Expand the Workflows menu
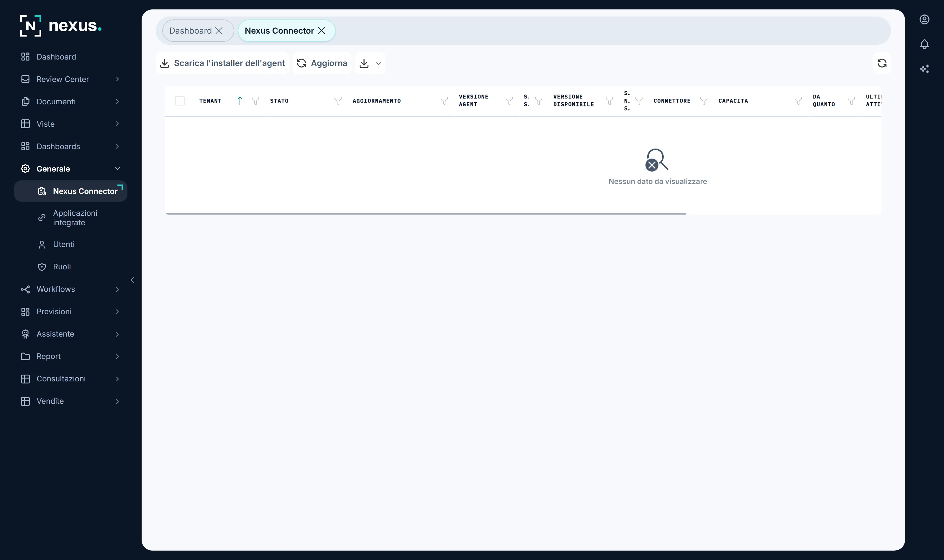 click(117, 289)
